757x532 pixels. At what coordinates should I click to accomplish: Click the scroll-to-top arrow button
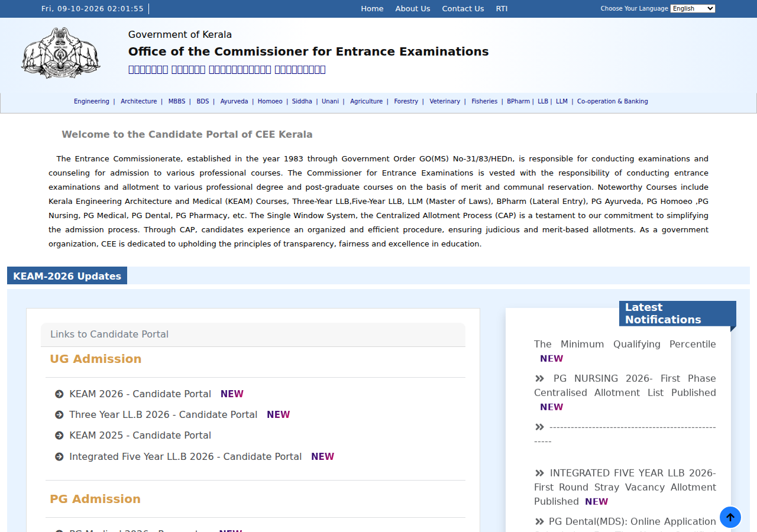[730, 517]
